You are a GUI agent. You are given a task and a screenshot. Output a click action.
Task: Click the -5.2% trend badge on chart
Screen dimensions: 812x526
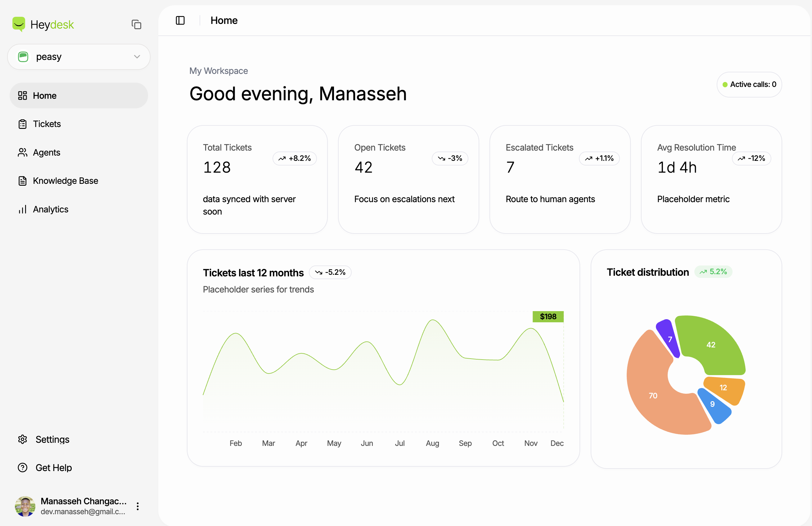point(330,272)
